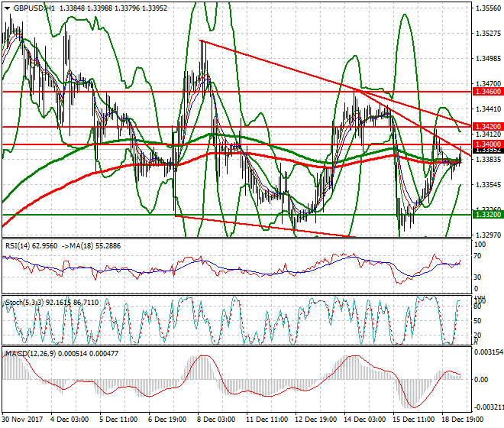Click the 1.34985 price scale value
This screenshot has height=428, width=504.
pos(489,59)
